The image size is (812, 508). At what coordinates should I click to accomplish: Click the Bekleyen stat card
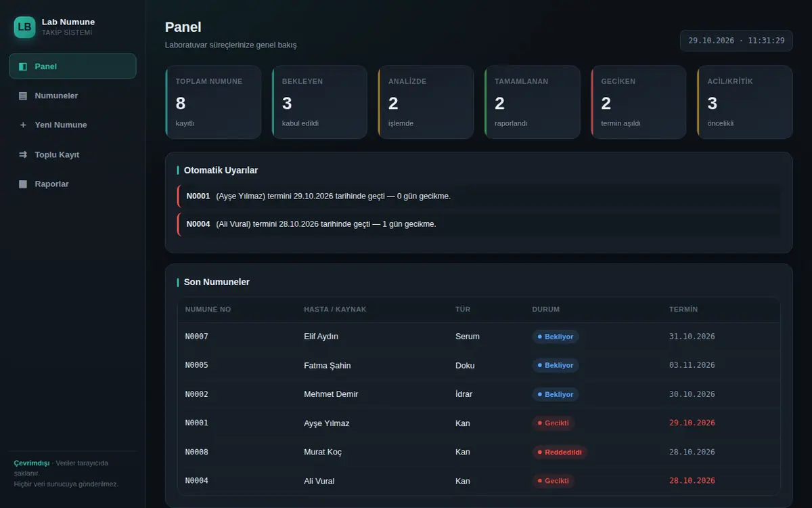click(319, 102)
